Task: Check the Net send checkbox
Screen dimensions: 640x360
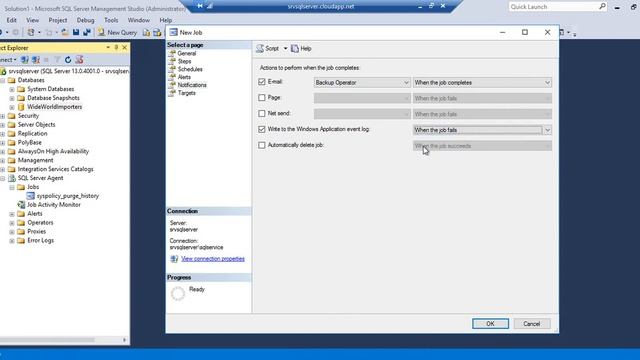Action: tap(262, 113)
